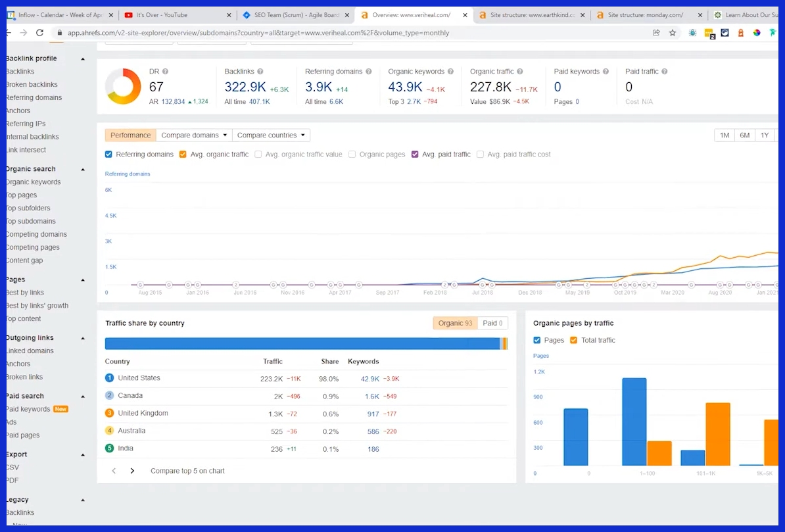This screenshot has height=532, width=785.
Task: Enable Avg. paid traffic cost checkbox
Action: 480,155
